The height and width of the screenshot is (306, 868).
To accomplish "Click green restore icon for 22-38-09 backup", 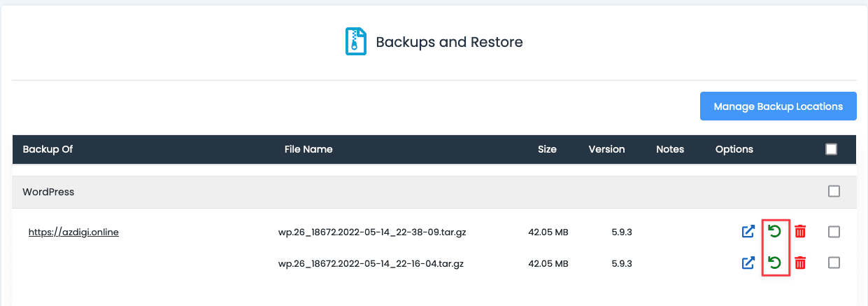I will 775,231.
